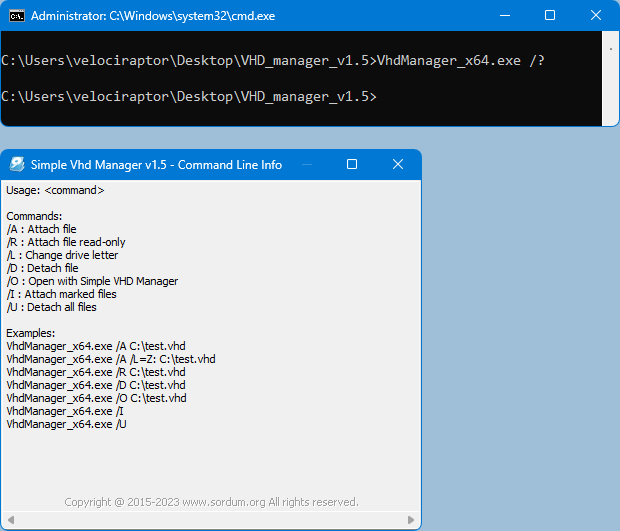Close the Simple Vhd Manager info window
This screenshot has height=531, width=620.
[x=398, y=165]
